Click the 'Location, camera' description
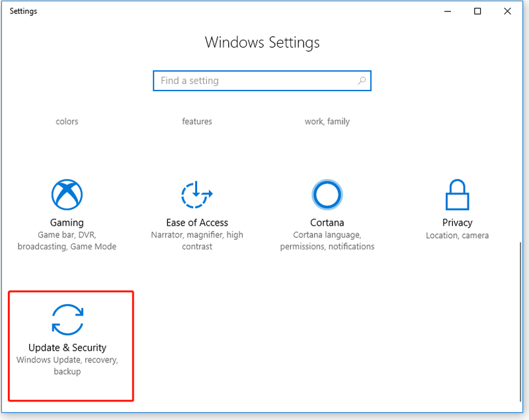The height and width of the screenshot is (420, 529). coord(457,235)
